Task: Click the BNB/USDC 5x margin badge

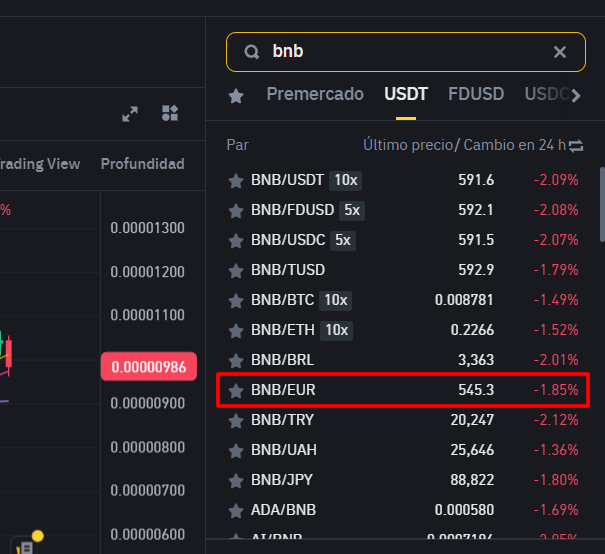Action: click(343, 240)
